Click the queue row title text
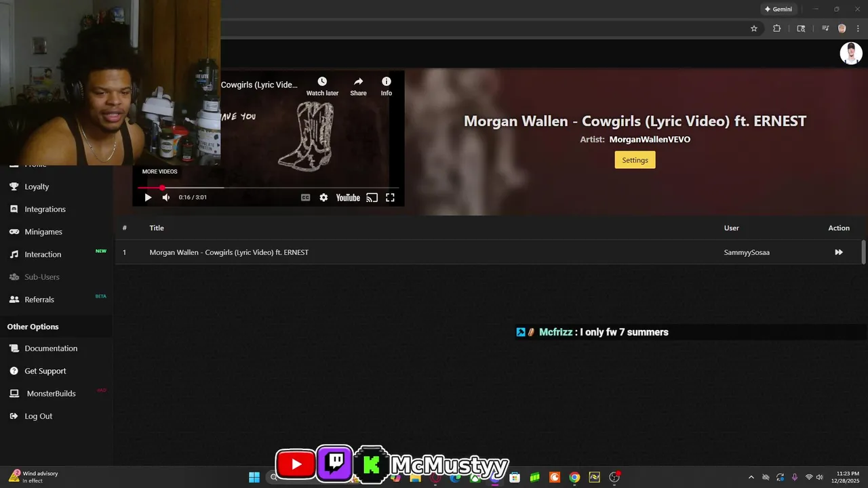 [229, 252]
